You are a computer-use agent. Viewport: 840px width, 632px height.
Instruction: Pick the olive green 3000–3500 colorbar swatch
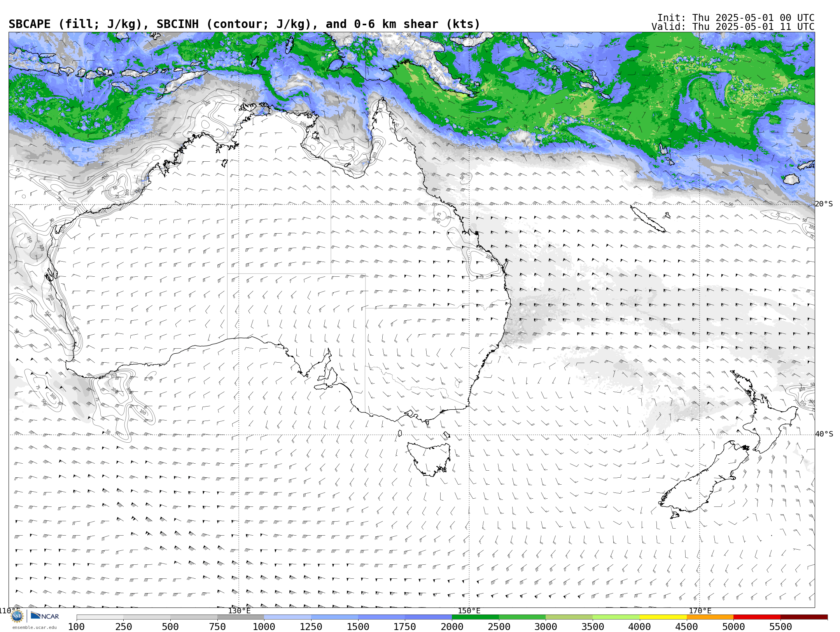point(569,617)
